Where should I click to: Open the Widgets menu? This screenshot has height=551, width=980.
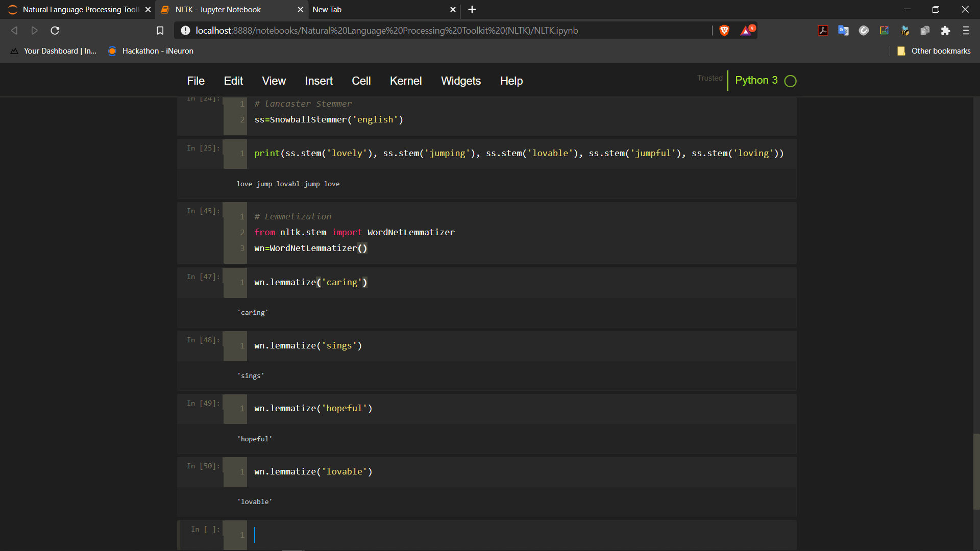tap(461, 81)
